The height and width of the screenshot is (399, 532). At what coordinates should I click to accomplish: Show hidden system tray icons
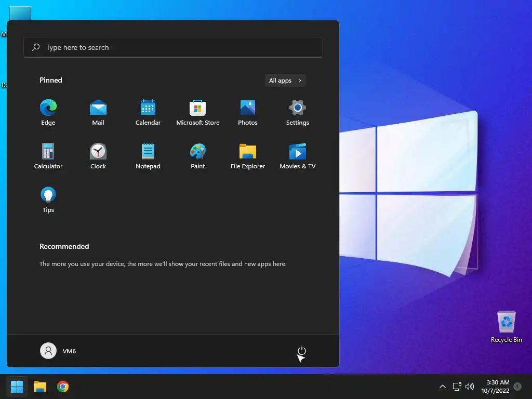[443, 387]
